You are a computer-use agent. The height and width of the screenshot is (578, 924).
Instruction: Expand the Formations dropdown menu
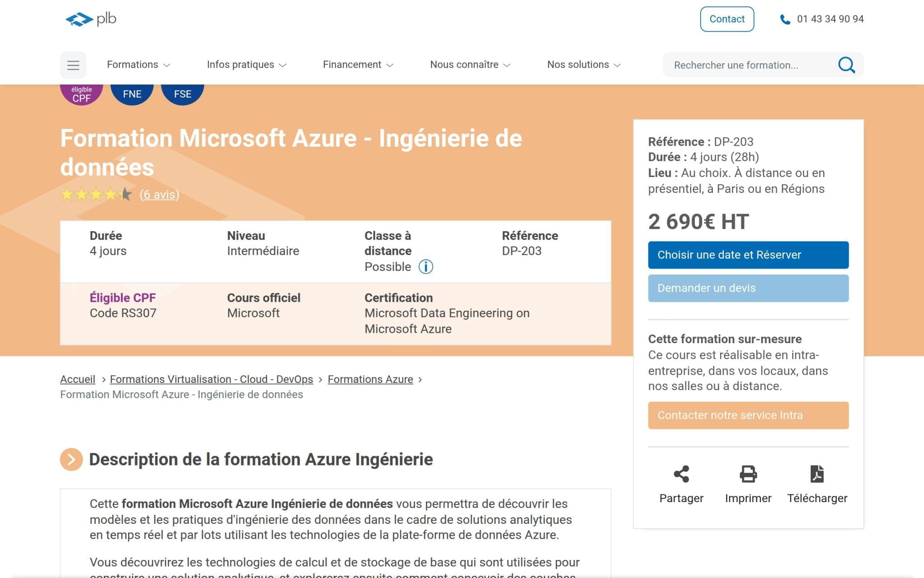pyautogui.click(x=139, y=65)
